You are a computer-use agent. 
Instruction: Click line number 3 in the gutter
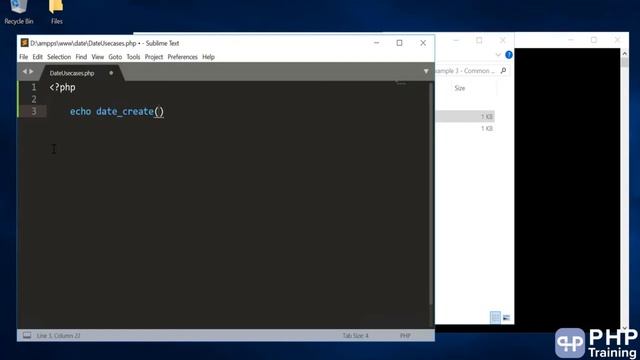tap(34, 111)
